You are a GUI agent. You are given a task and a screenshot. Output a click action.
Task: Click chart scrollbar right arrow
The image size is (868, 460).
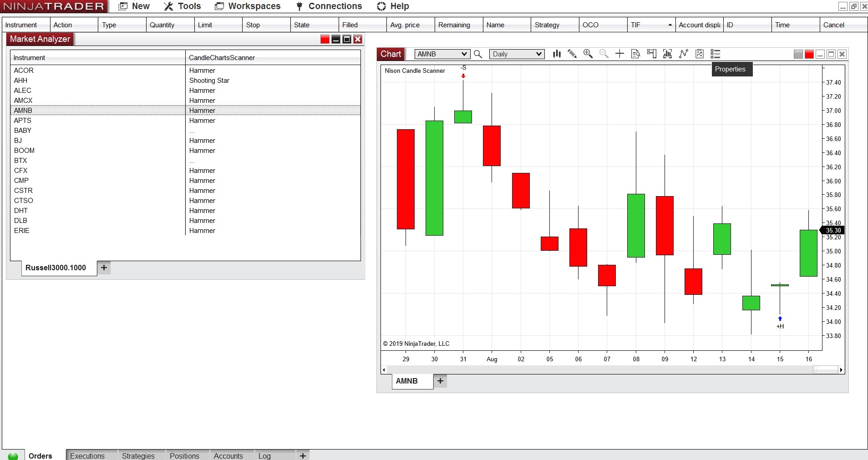(x=841, y=370)
